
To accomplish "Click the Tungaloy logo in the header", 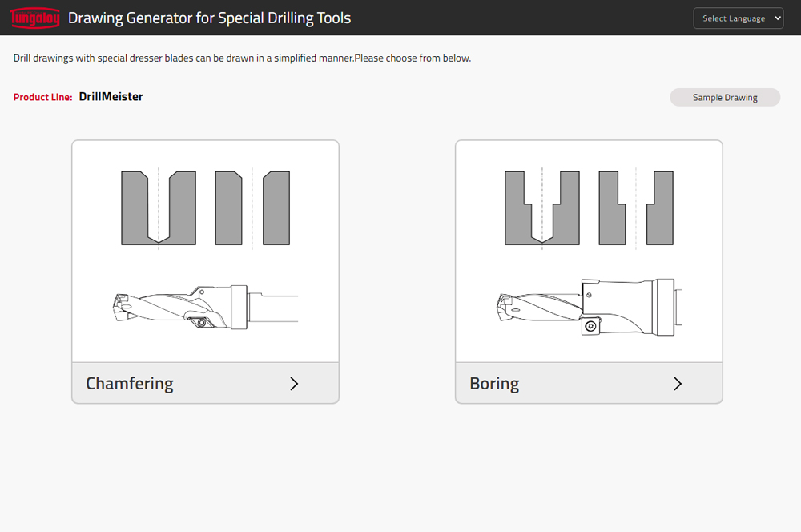I will [35, 18].
